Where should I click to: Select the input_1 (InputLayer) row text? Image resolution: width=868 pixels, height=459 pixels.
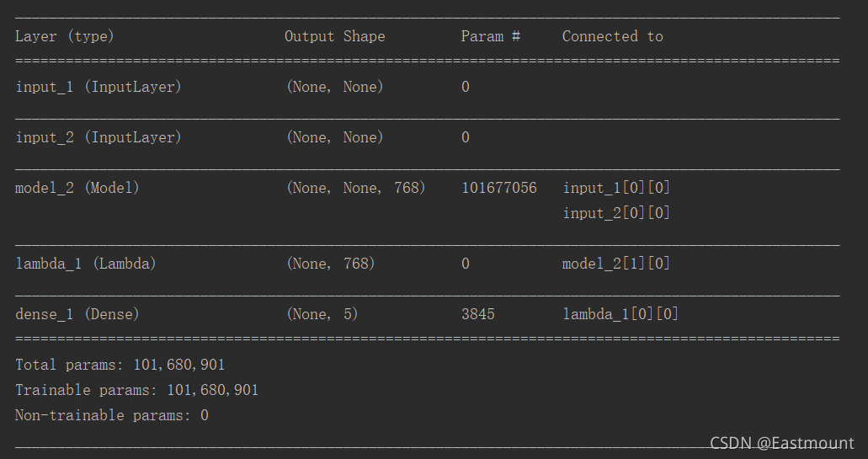(x=98, y=87)
